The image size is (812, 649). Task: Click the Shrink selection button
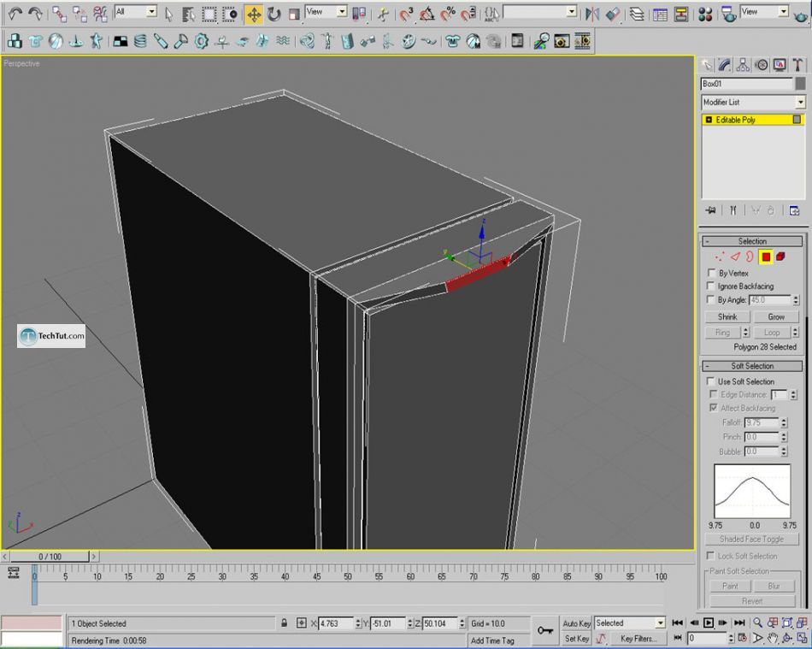coord(727,316)
